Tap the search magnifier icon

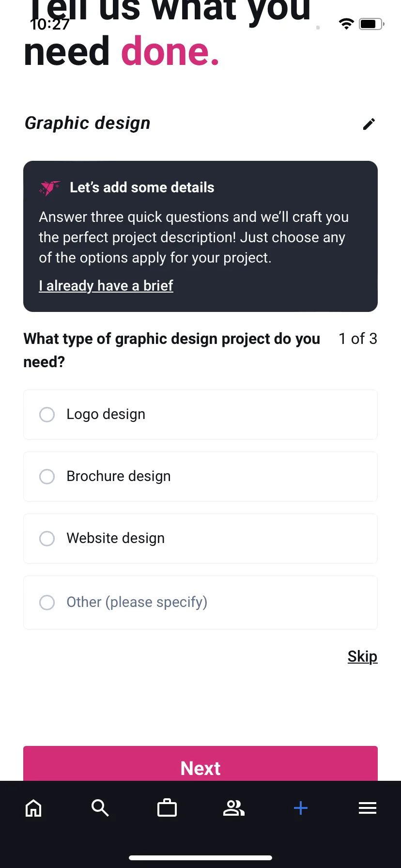pos(100,808)
